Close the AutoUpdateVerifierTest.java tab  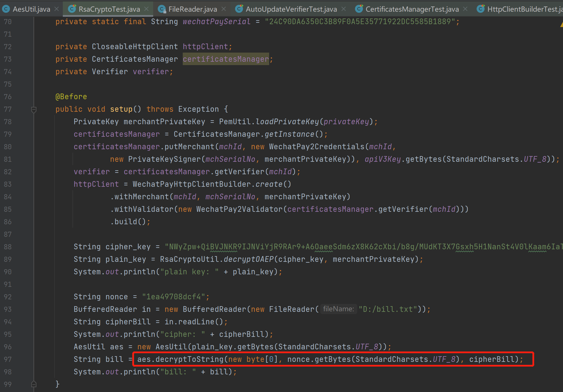344,9
